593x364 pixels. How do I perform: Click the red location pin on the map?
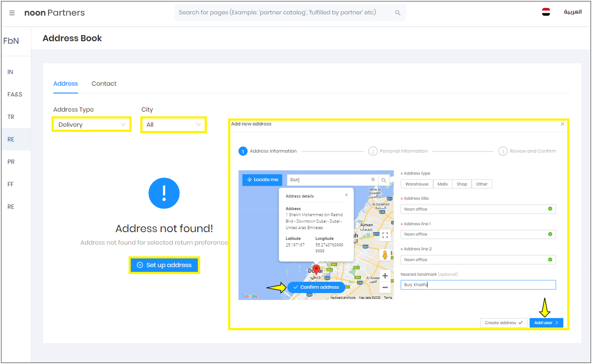point(316,270)
